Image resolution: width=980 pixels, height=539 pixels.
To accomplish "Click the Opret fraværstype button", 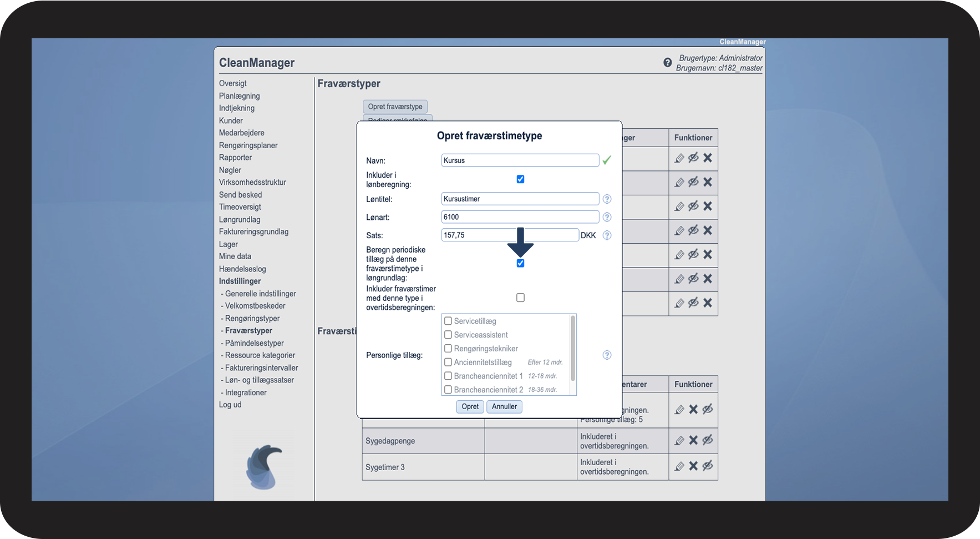I will click(x=395, y=107).
